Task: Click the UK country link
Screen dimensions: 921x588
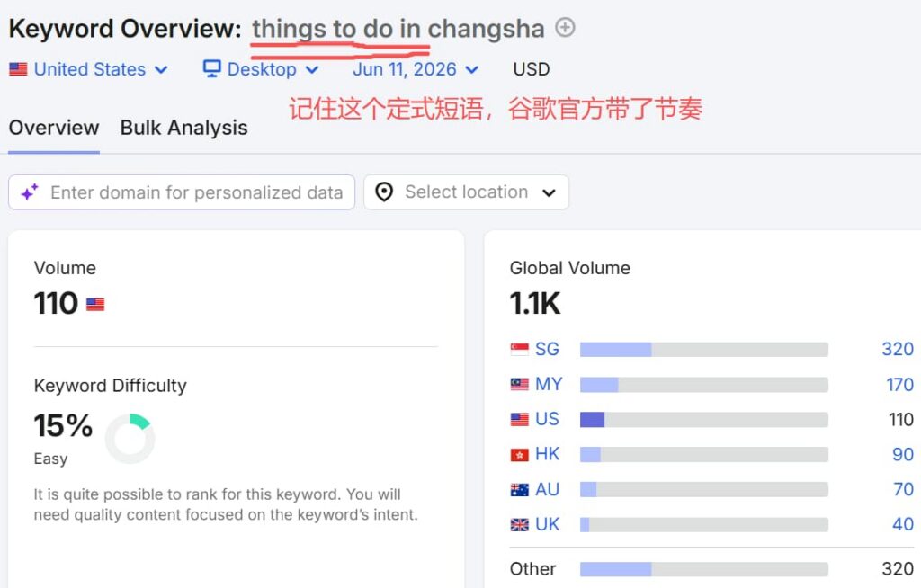Action: [547, 524]
